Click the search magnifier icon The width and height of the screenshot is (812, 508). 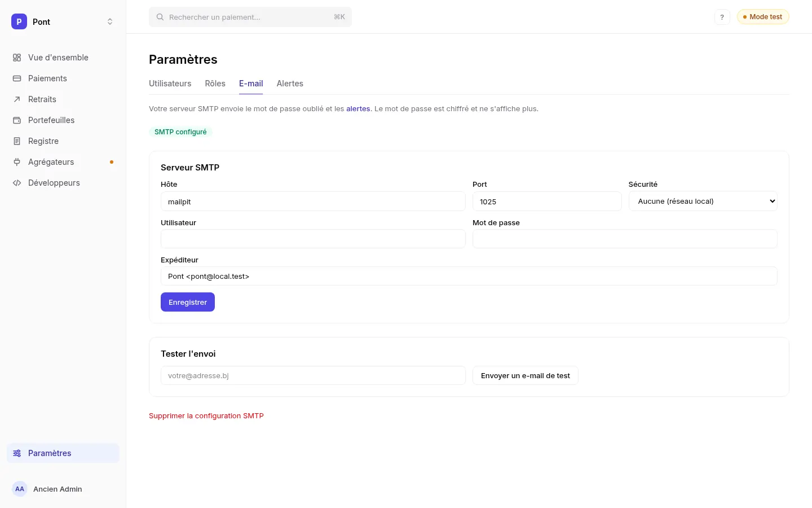[x=160, y=17]
